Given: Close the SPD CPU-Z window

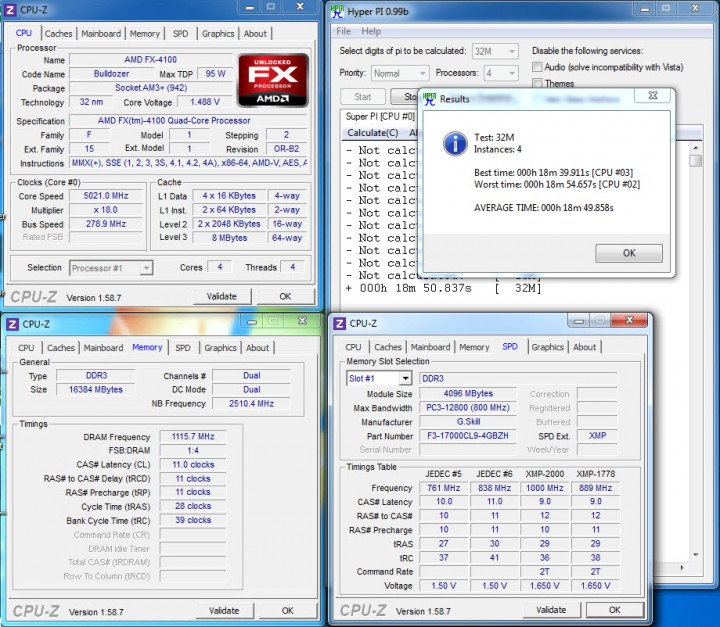Looking at the screenshot, I should 629,320.
